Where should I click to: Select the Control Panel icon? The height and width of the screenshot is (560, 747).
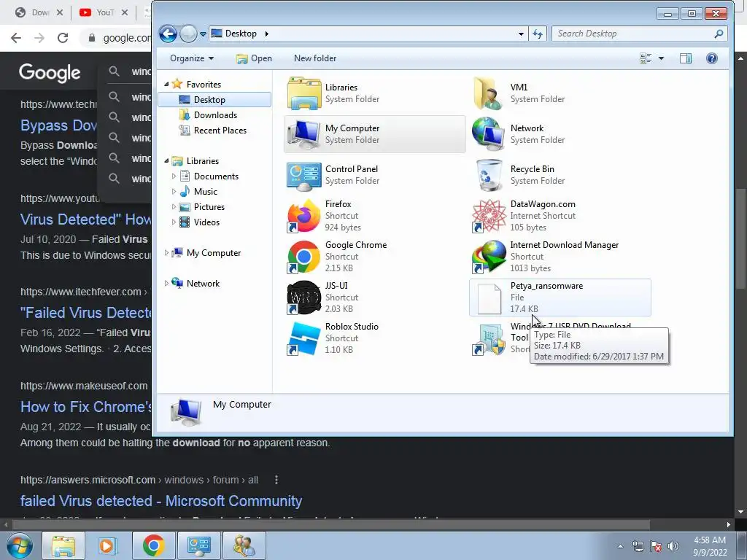click(x=304, y=175)
